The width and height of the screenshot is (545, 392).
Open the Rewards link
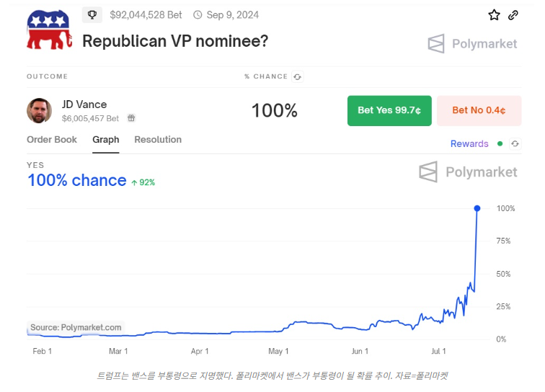(469, 143)
